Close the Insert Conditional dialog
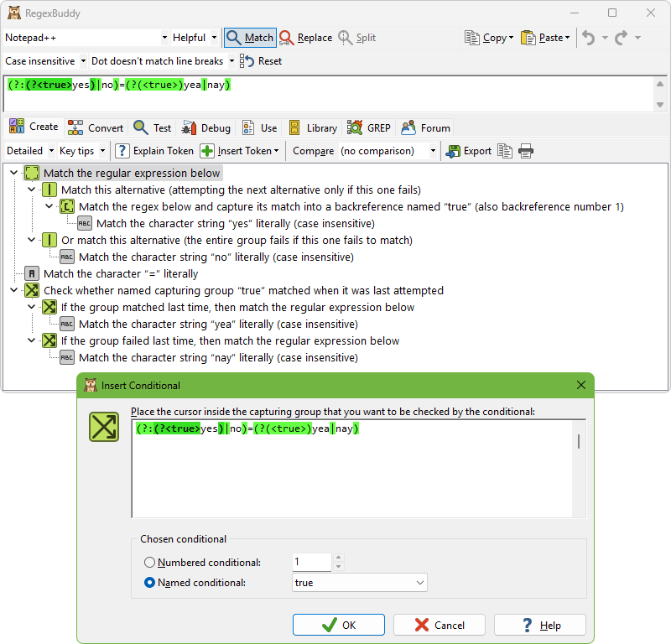Screen dimensions: 671x644 pyautogui.click(x=580, y=385)
